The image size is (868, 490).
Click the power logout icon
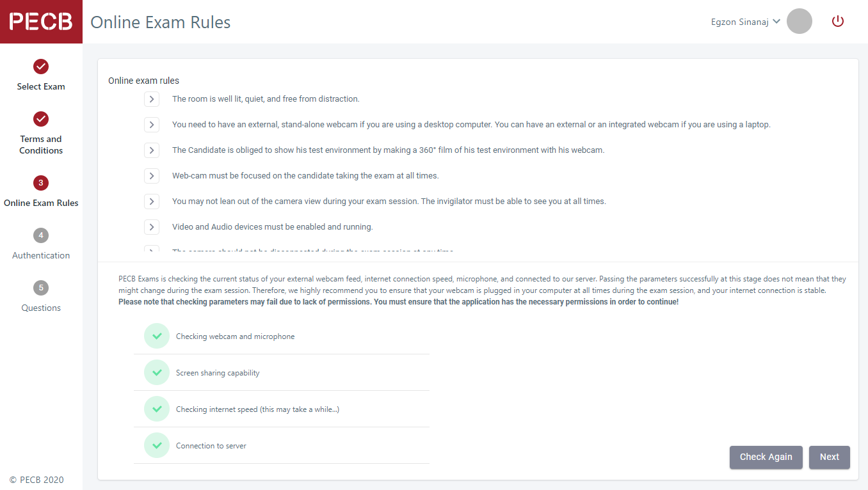coord(838,21)
